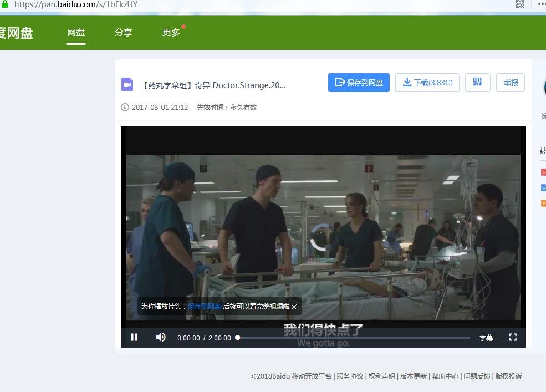Toggle 字幕 subtitles in the player
Viewport: 546px width, 392px height.
coord(485,337)
